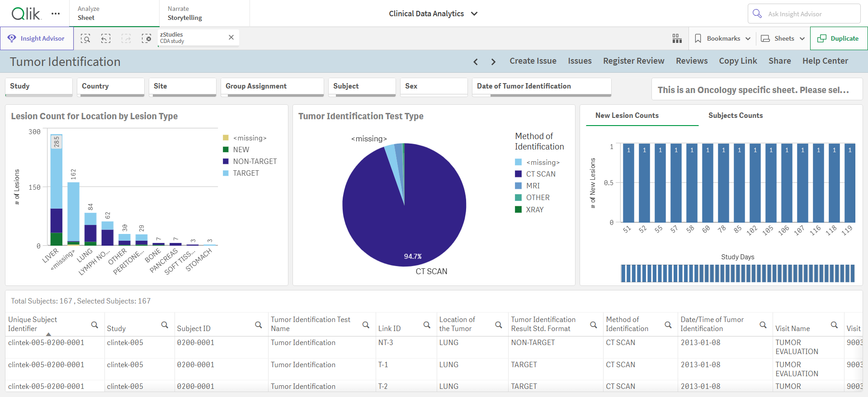Select the CT SCAN legend color swatch

(x=519, y=174)
